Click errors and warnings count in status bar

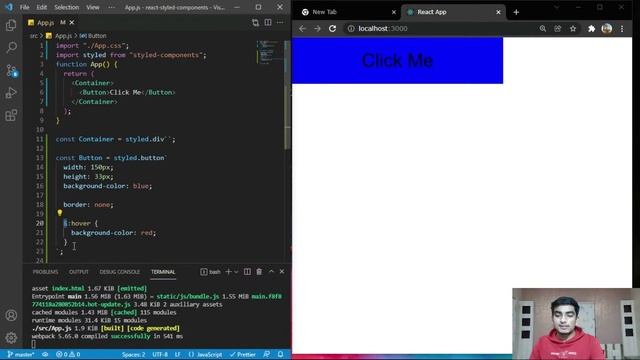tap(68, 354)
